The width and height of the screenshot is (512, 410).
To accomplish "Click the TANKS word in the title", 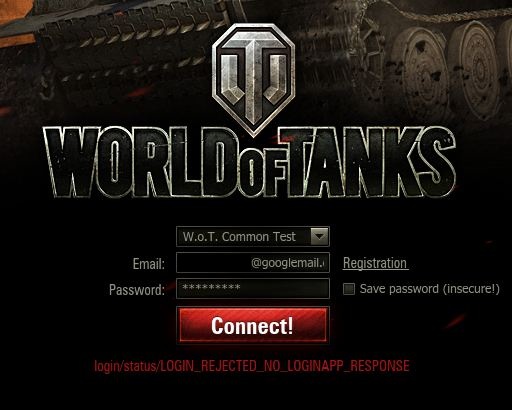I will tap(368, 163).
